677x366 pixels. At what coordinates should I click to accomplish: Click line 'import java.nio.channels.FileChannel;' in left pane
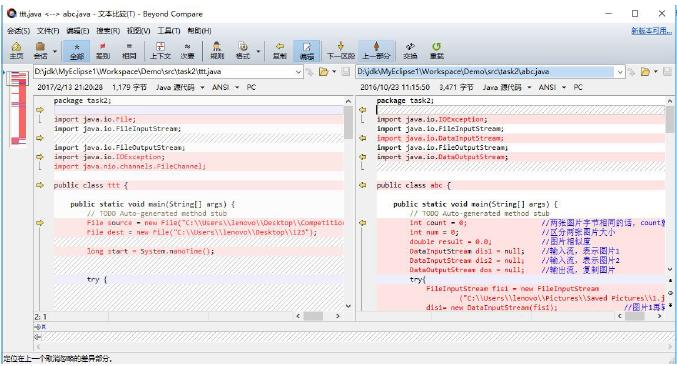(130, 166)
